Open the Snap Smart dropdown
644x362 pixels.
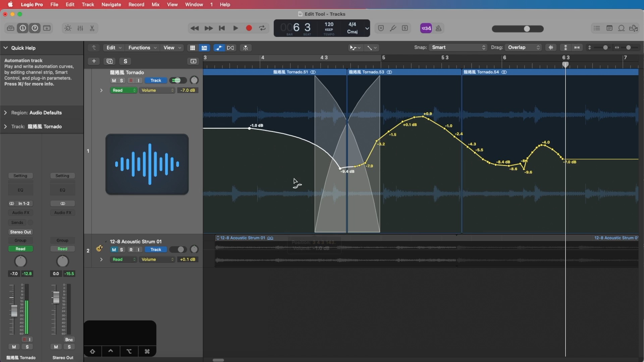458,48
